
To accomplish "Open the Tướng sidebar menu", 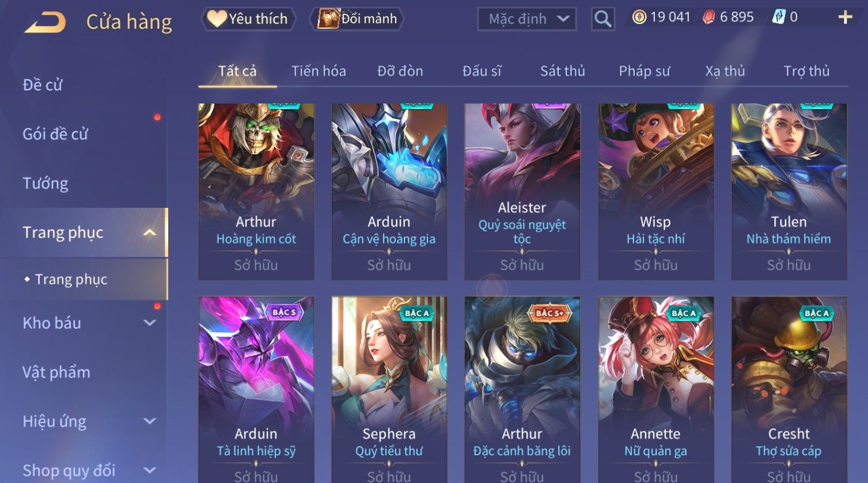I will click(46, 183).
